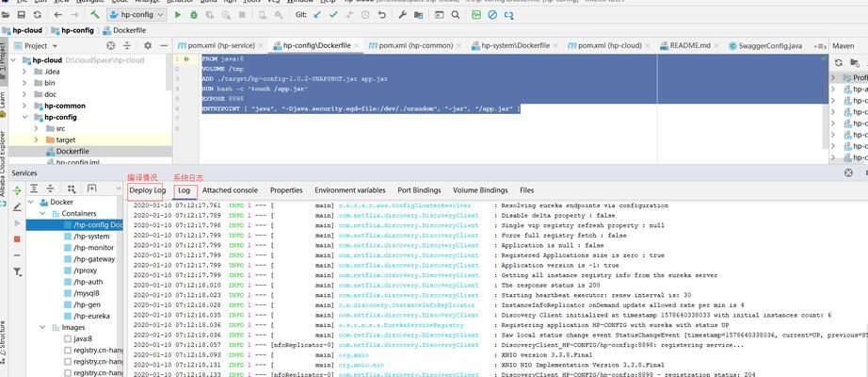Navigate forward with the right arrow
This screenshot has height=377, width=868.
click(x=73, y=15)
